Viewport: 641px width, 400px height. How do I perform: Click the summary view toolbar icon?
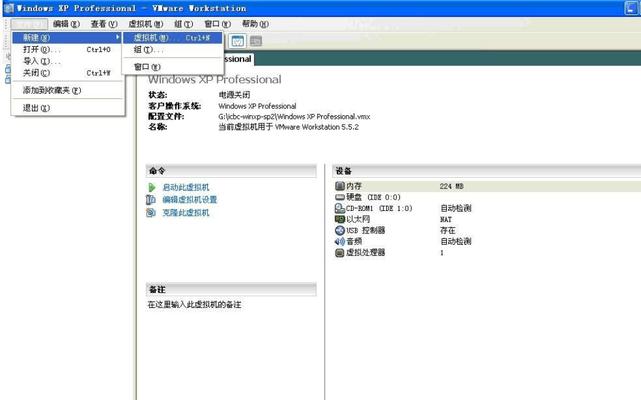pos(238,41)
